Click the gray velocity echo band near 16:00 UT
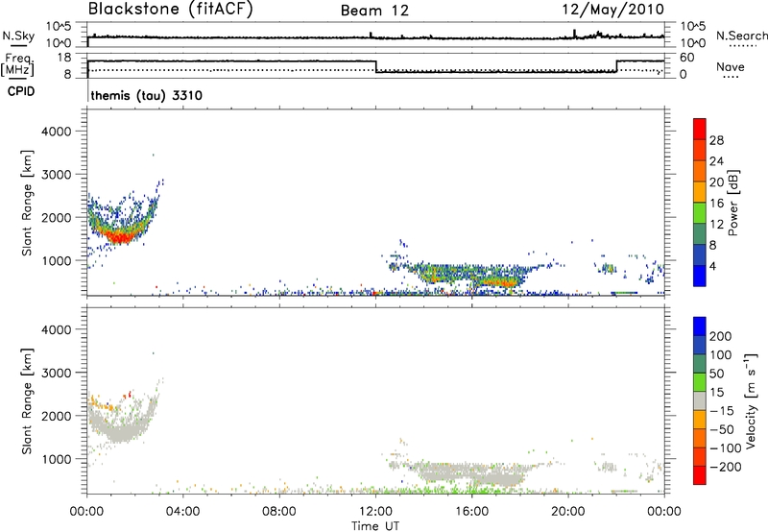Viewport: 768px width, 532px height. pos(472,473)
